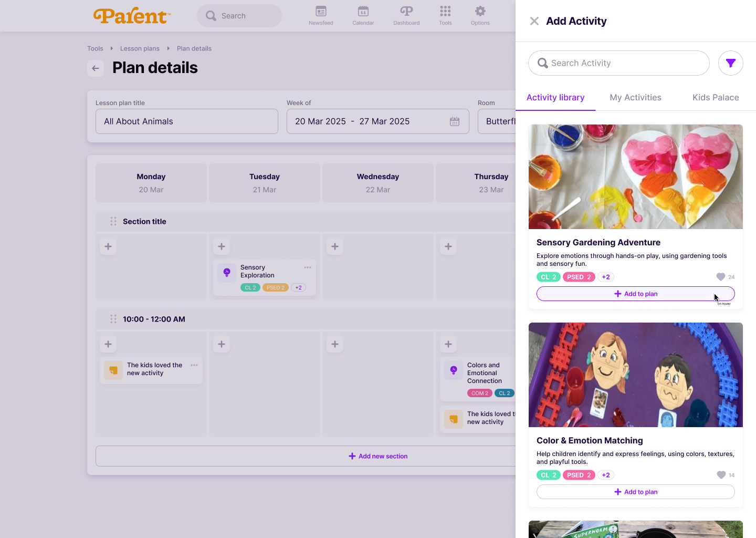756x538 pixels.
Task: Add activity to Wednesday in Section title row
Action: (335, 246)
